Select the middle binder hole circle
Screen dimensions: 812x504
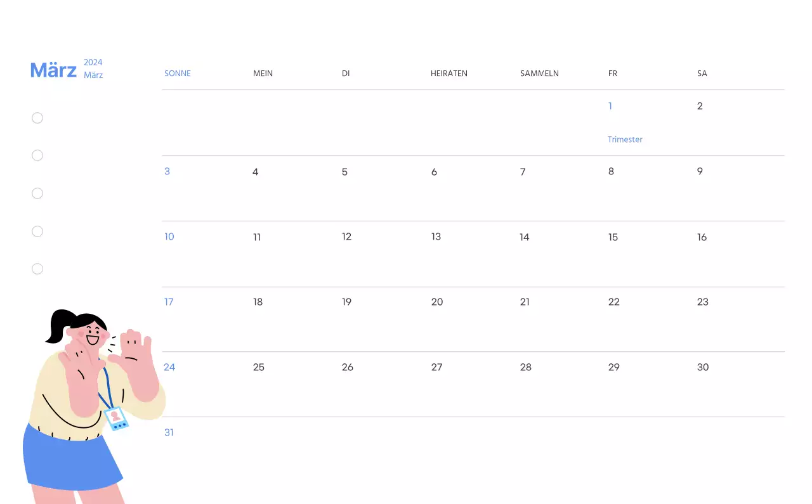[x=37, y=193]
